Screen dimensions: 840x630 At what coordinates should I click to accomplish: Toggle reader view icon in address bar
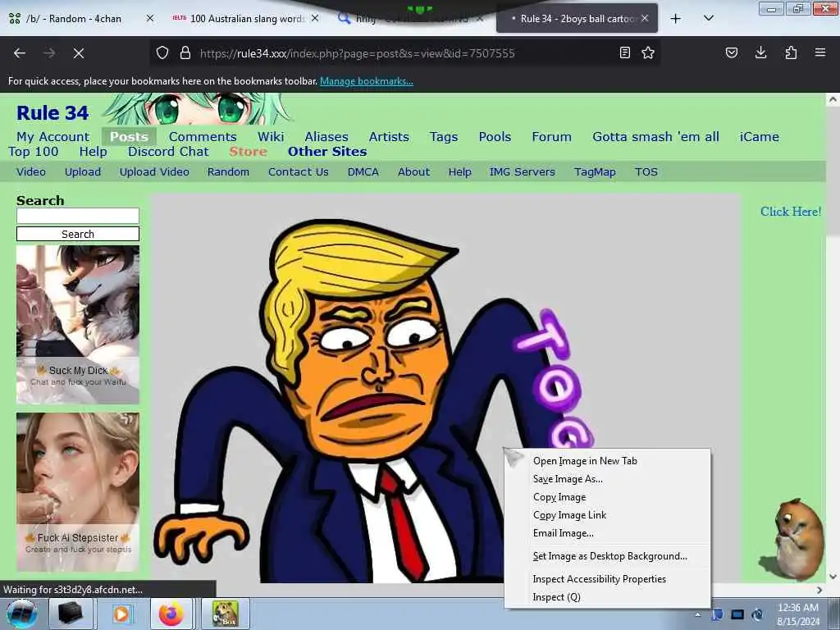point(624,52)
